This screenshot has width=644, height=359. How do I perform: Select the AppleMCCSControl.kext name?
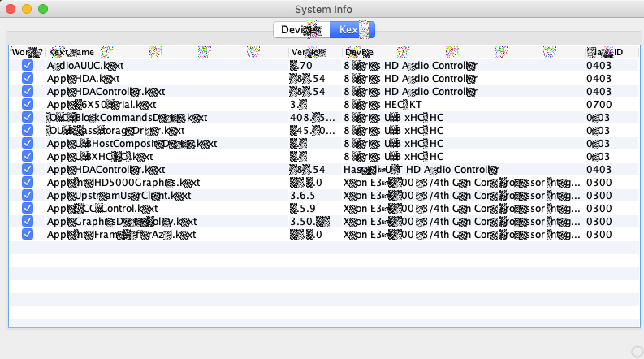102,209
